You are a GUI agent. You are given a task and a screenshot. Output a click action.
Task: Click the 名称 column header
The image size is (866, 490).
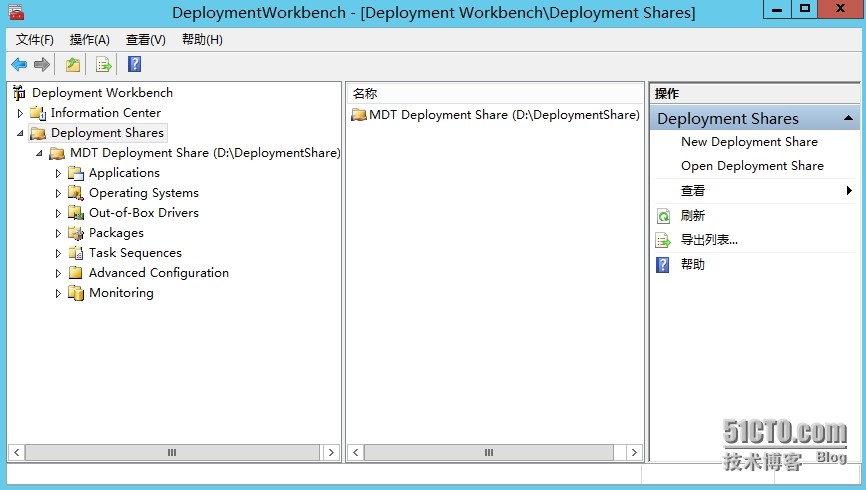pyautogui.click(x=495, y=93)
